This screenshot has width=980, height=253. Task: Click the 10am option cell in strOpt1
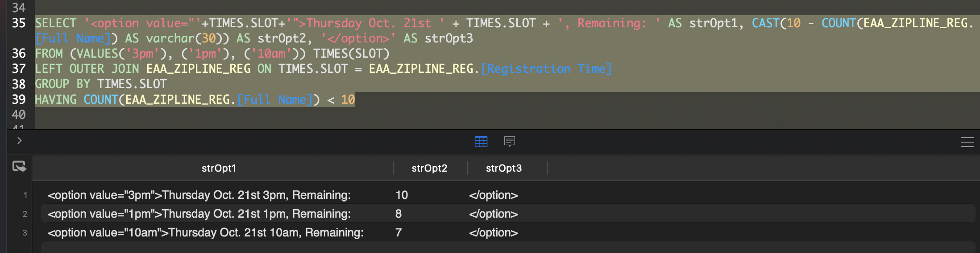coord(205,232)
